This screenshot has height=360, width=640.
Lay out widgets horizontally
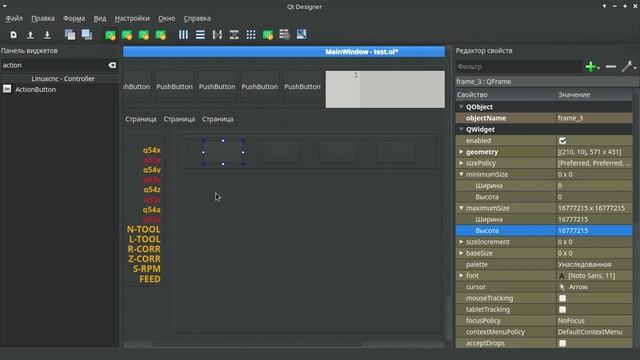(183, 35)
